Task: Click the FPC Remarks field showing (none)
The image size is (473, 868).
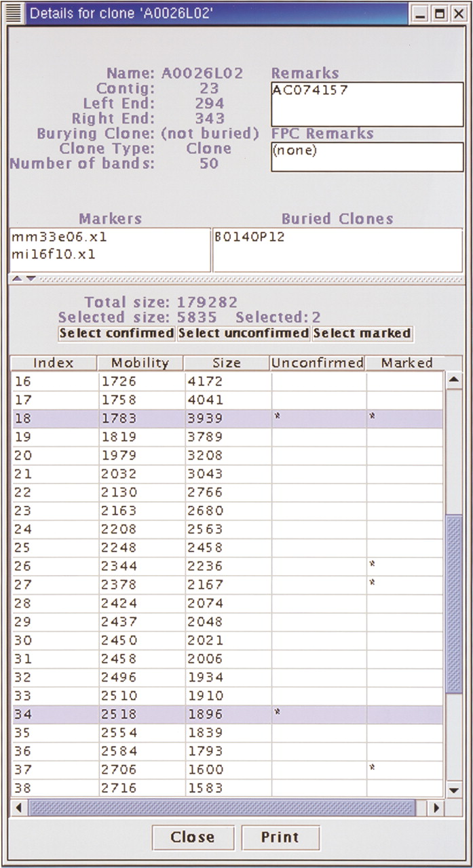Action: [367, 157]
